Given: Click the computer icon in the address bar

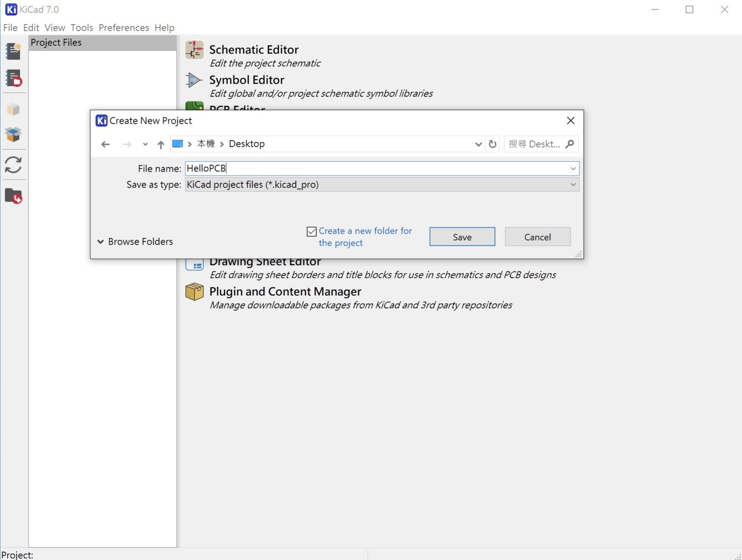Looking at the screenshot, I should [x=178, y=144].
